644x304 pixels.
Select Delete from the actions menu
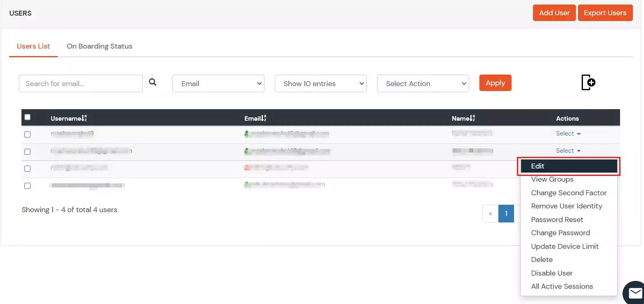pos(542,260)
